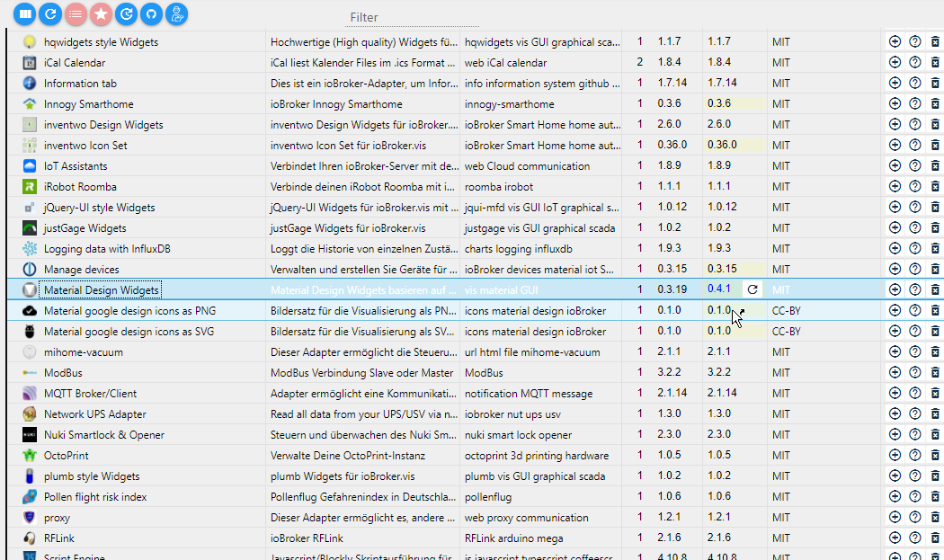This screenshot has height=560, width=944.
Task: Delete the MQTT Broker/Client adapter
Action: (x=935, y=393)
